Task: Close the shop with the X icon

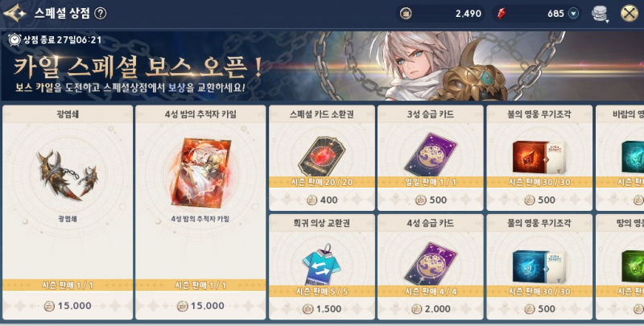Action: (629, 13)
